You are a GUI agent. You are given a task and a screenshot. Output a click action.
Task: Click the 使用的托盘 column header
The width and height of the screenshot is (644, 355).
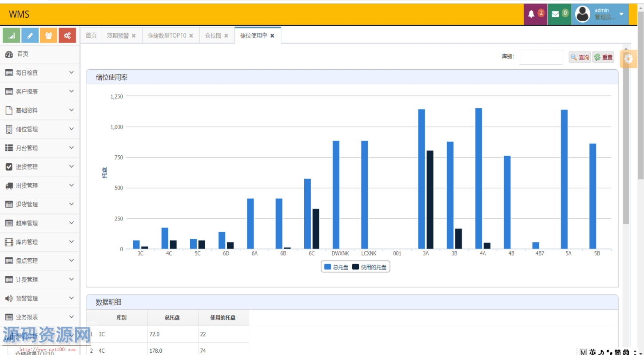coord(223,318)
